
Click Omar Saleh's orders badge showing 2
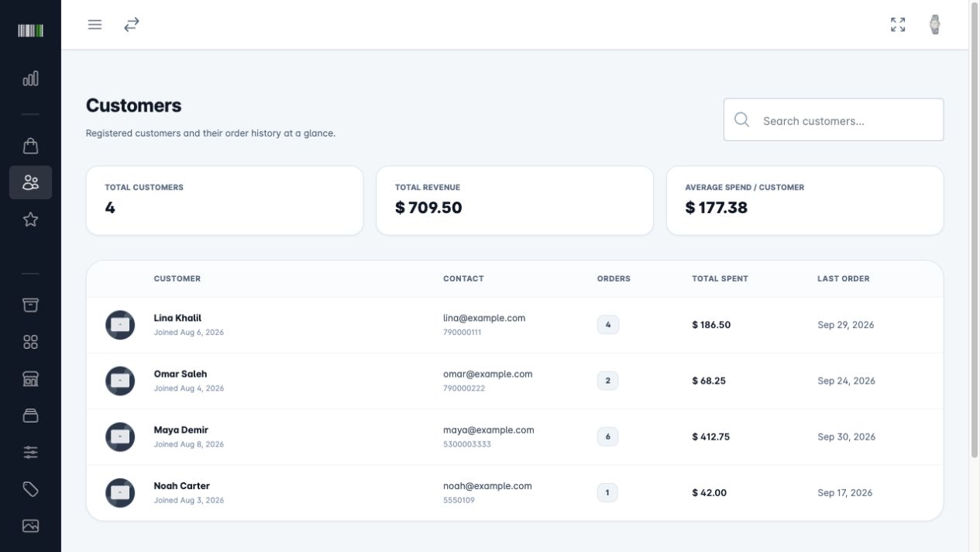pyautogui.click(x=608, y=381)
